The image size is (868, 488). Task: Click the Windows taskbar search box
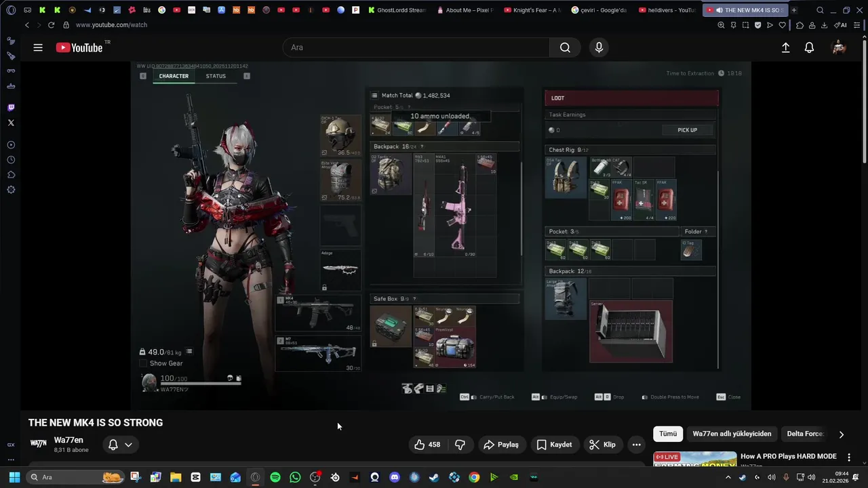76,477
